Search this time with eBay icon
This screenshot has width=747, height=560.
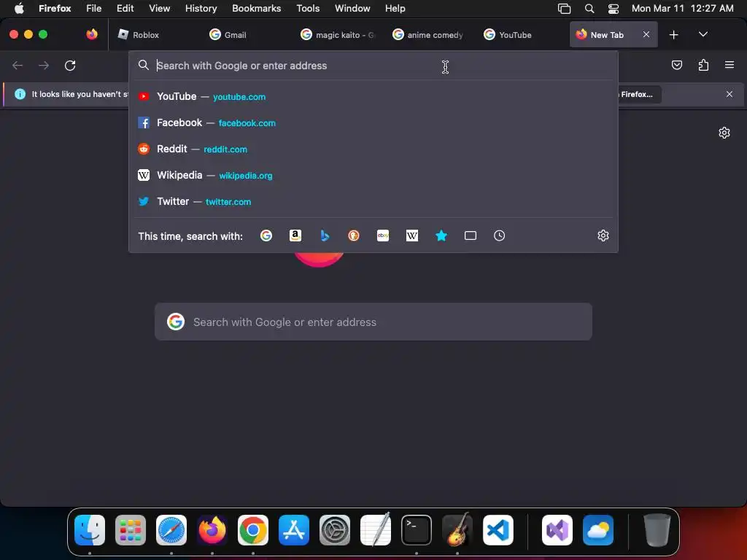coord(383,236)
